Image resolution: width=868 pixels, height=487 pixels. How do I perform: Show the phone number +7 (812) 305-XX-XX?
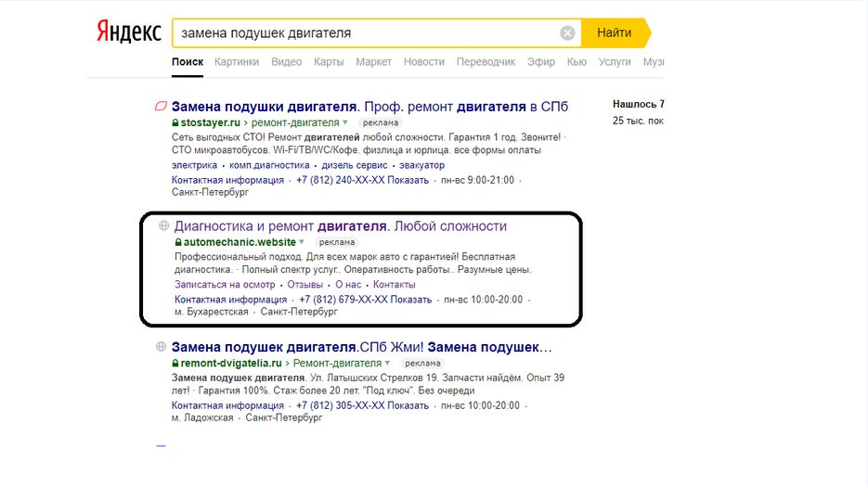[x=363, y=405]
